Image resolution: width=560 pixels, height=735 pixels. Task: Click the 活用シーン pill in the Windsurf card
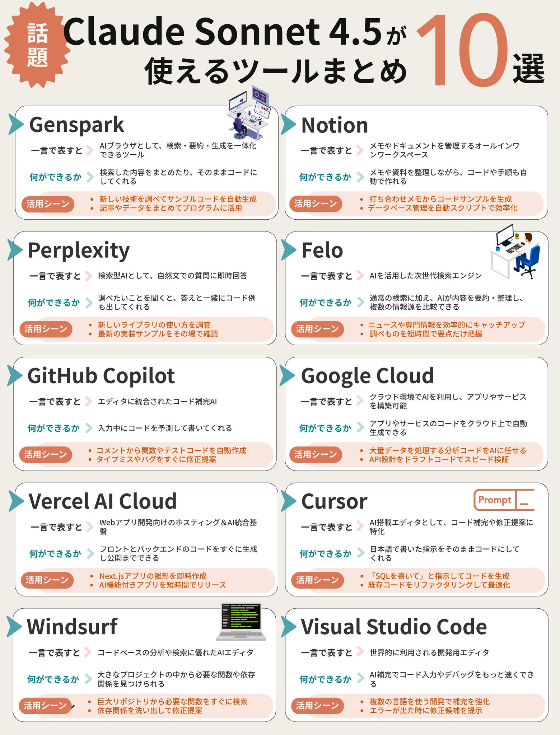point(45,706)
